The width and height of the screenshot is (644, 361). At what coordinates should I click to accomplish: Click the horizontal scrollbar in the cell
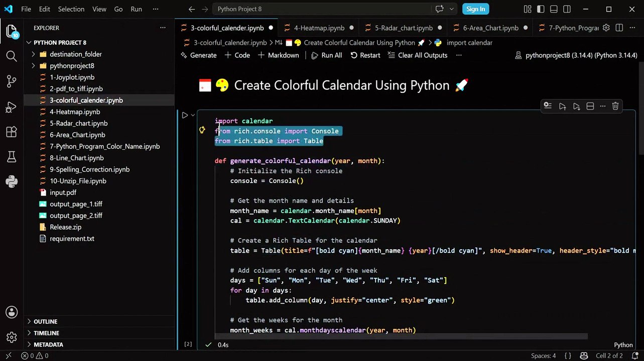401,336
